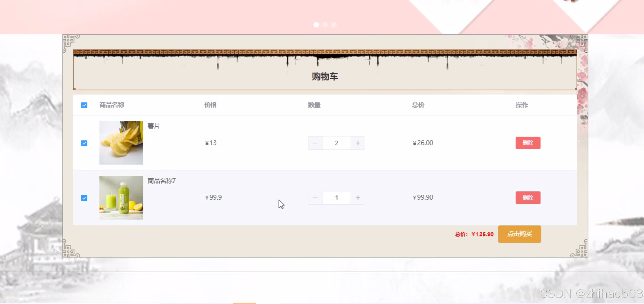Select the second carousel indicator dot
Viewport: 644px width, 304px height.
[x=325, y=25]
